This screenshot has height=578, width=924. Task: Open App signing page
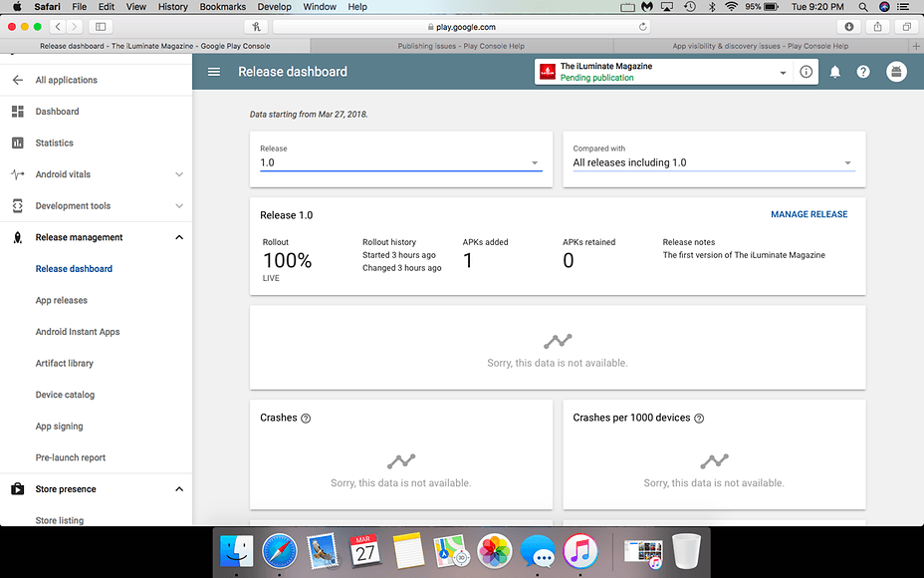[x=59, y=426]
